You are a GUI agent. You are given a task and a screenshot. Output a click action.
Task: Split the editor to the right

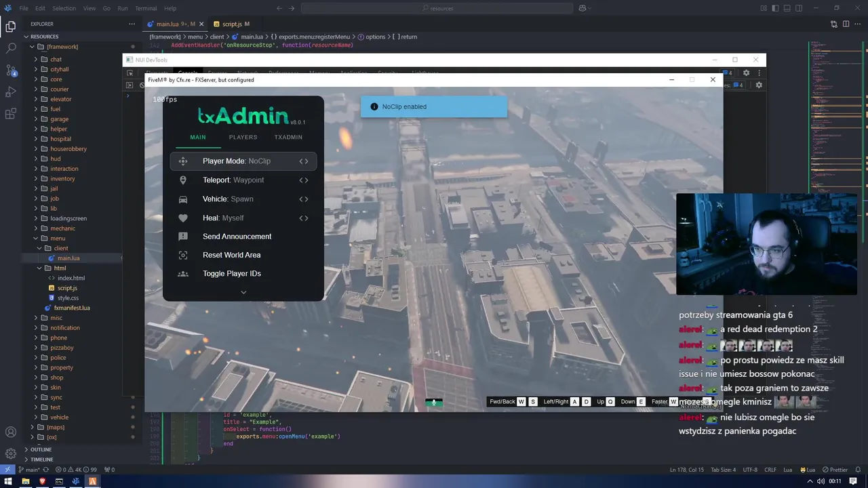pos(846,24)
